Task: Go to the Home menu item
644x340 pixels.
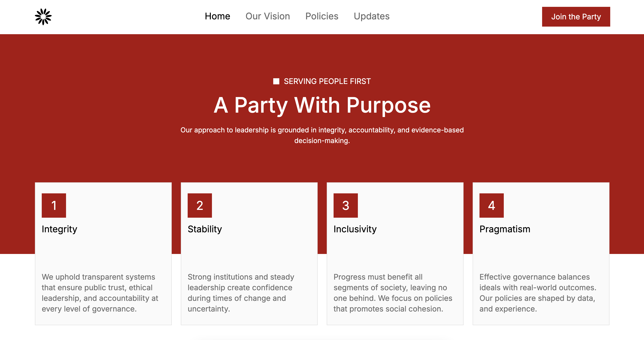Action: (x=217, y=16)
